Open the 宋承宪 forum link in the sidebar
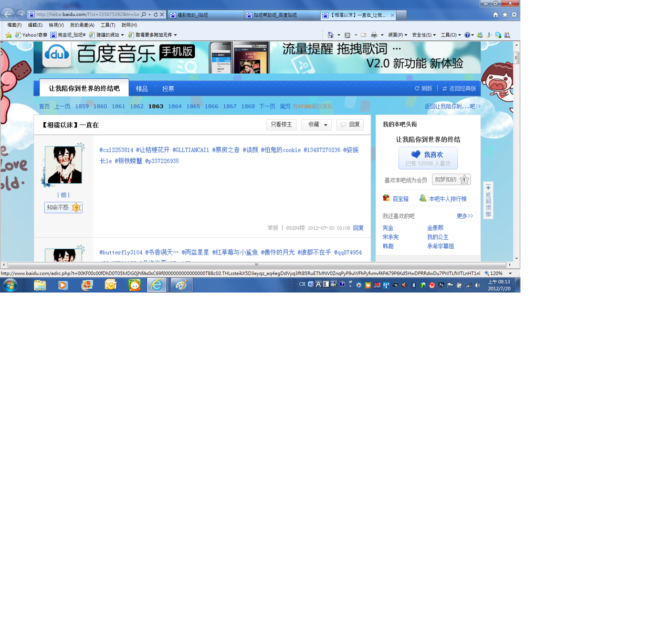The image size is (672, 617). click(x=391, y=237)
